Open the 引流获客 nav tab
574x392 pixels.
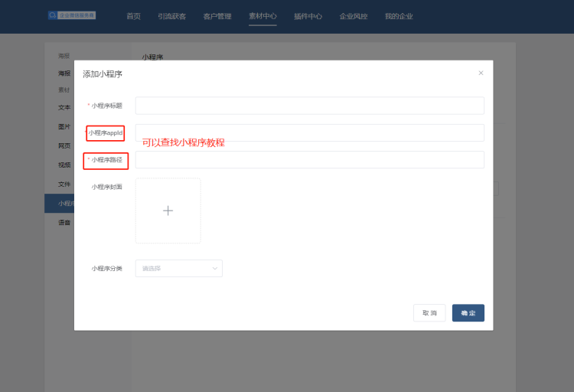click(171, 16)
